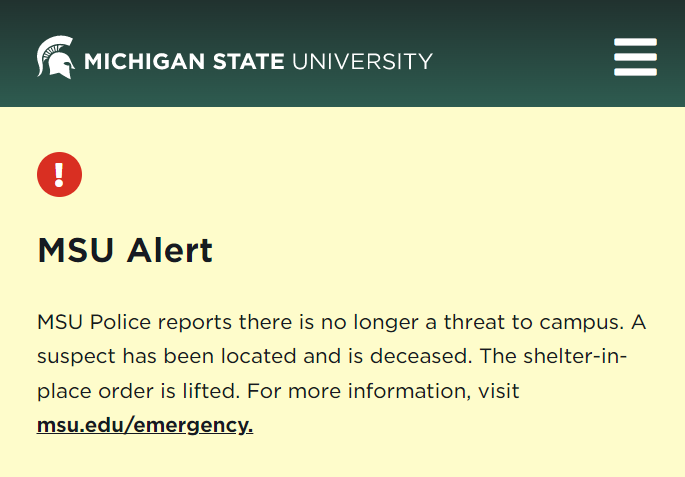Visit the msu.edu/emergency link
Image resolution: width=685 pixels, height=477 pixels.
[x=145, y=425]
